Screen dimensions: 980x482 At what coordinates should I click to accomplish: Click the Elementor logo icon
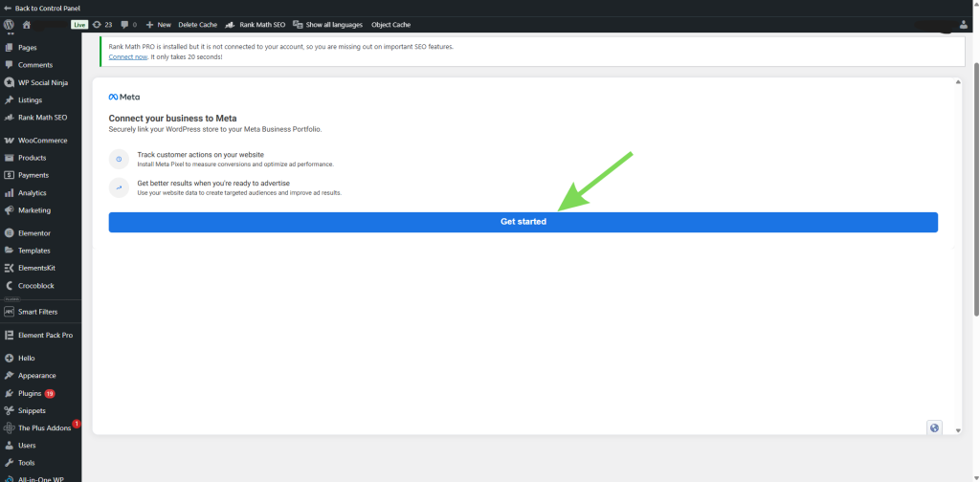pyautogui.click(x=9, y=233)
